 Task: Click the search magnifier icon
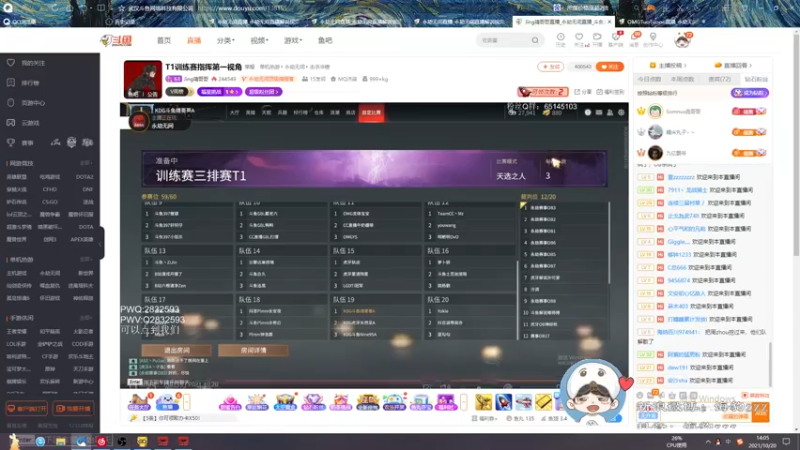point(535,40)
